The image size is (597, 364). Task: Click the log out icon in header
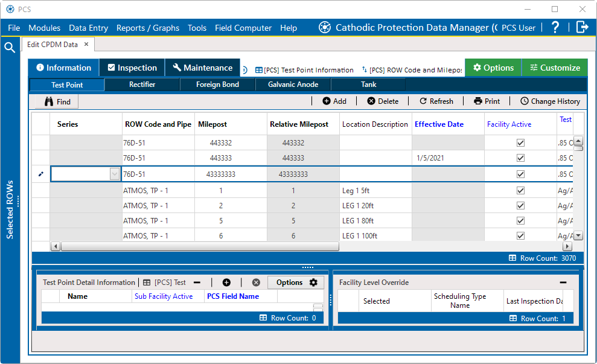[582, 27]
